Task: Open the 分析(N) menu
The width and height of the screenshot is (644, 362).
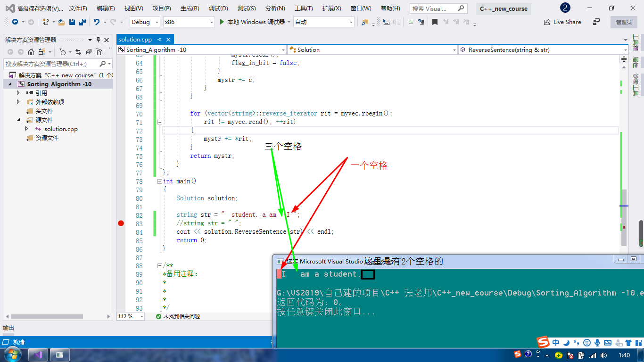Action: point(275,8)
